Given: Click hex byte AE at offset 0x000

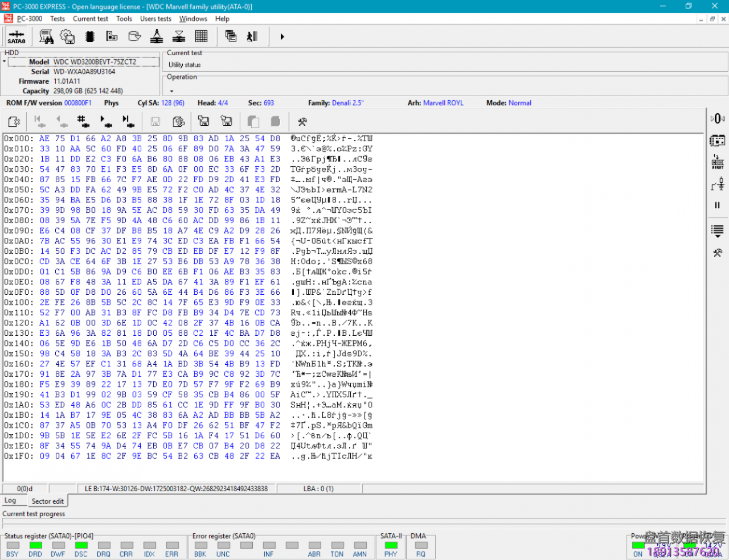Looking at the screenshot, I should pyautogui.click(x=44, y=138).
